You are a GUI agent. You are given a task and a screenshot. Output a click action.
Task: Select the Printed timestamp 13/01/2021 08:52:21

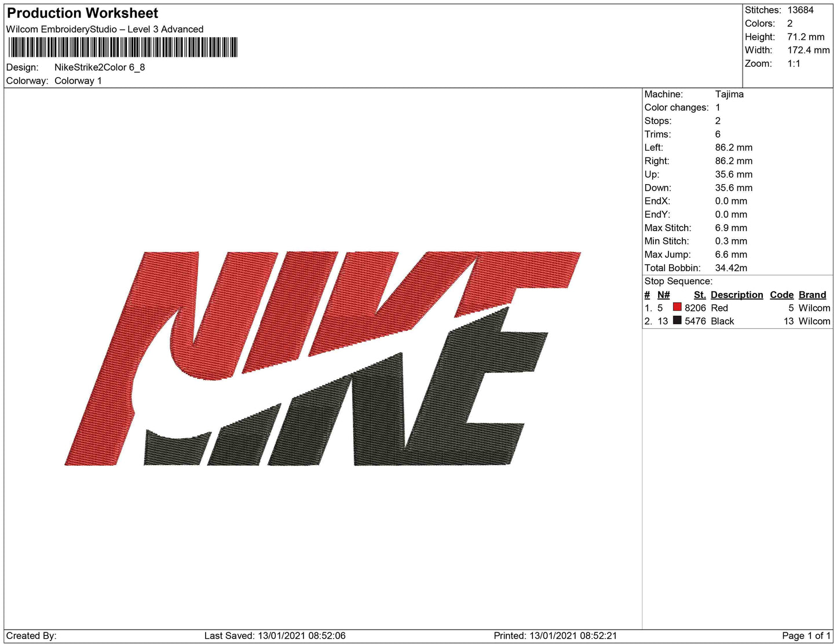(x=573, y=635)
